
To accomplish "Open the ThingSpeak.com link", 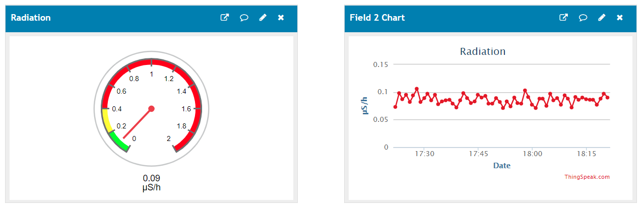I will (587, 177).
